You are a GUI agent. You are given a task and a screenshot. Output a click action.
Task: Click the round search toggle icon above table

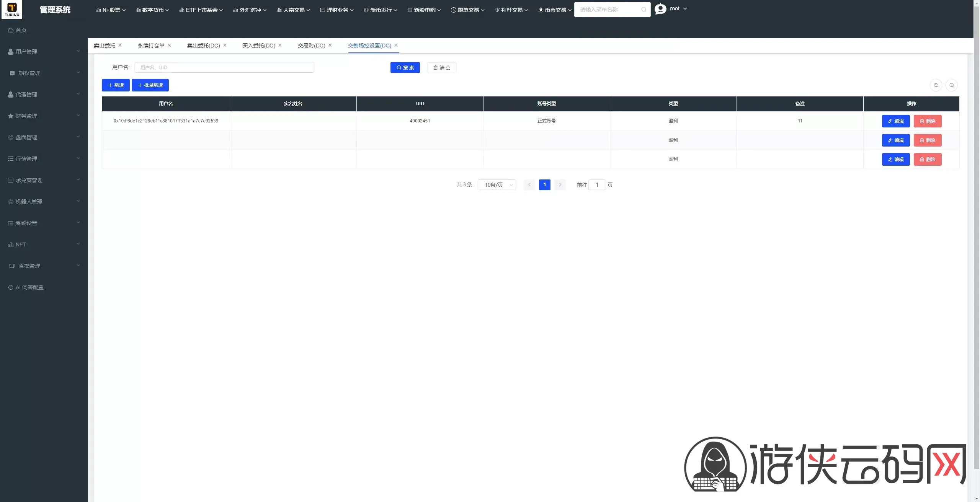(951, 85)
